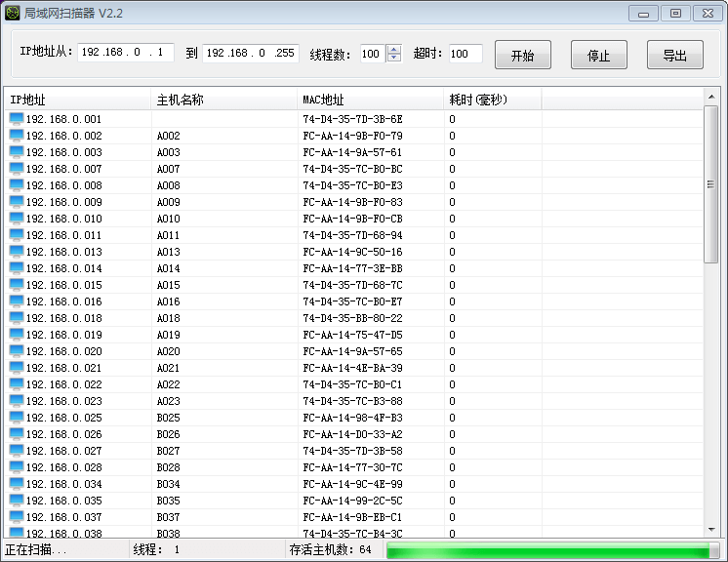The height and width of the screenshot is (562, 728).
Task: Click monitor icon next to 192.168.0.037
Action: [x=17, y=517]
